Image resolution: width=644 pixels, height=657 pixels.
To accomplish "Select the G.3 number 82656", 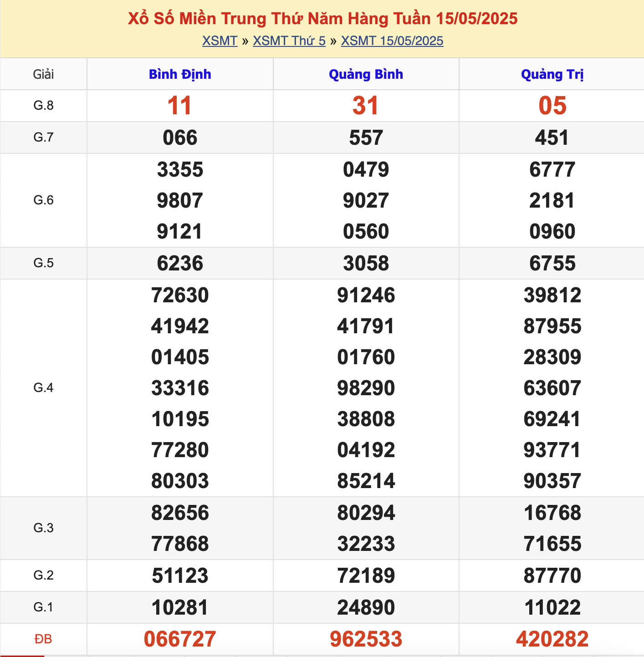I will [x=180, y=513].
